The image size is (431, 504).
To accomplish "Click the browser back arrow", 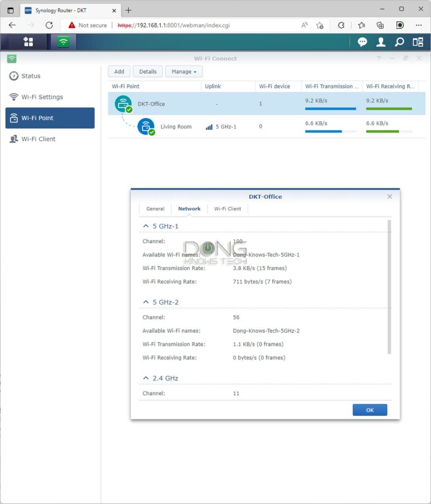I will tap(12, 25).
